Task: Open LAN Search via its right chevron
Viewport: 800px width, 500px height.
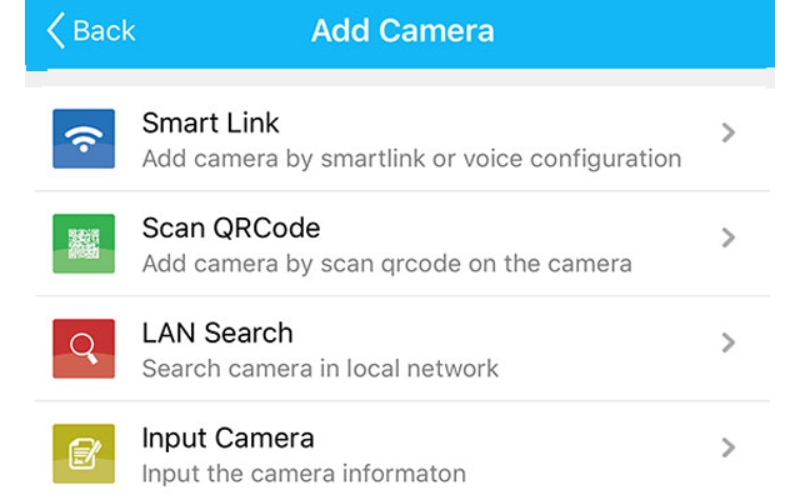Action: [728, 343]
